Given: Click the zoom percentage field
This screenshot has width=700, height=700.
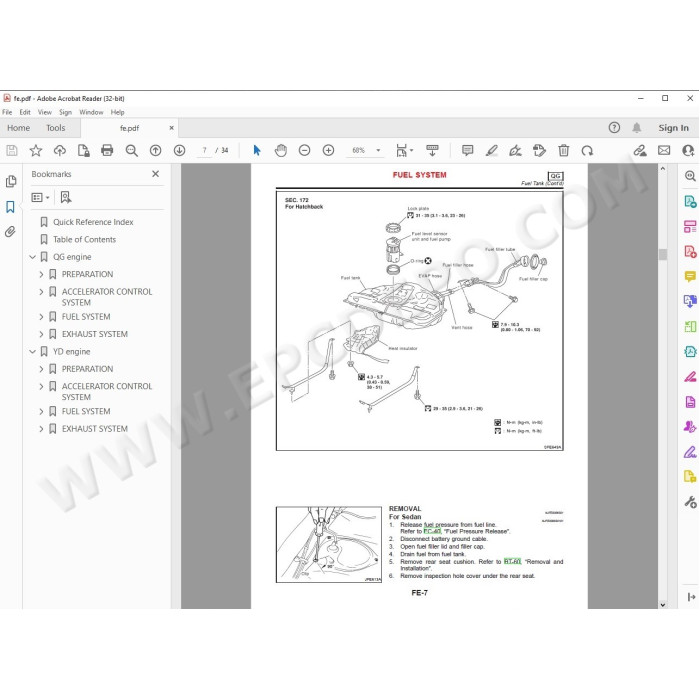Looking at the screenshot, I should [x=358, y=150].
